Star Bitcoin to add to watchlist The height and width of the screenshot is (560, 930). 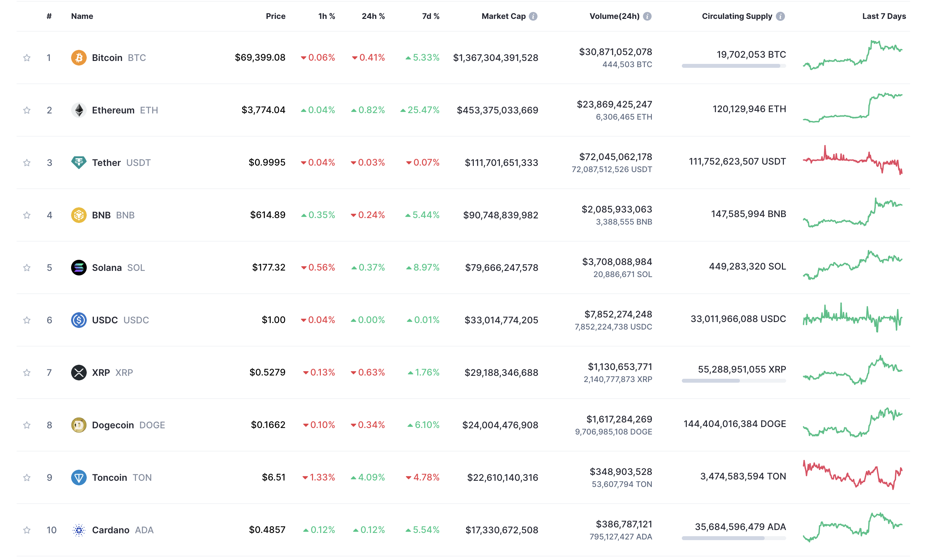pos(27,58)
